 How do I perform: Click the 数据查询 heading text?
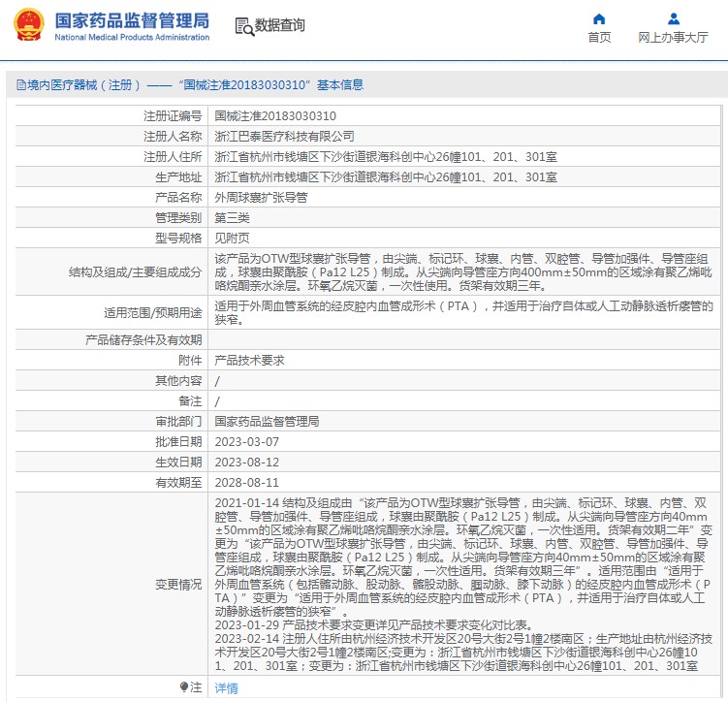[x=280, y=25]
